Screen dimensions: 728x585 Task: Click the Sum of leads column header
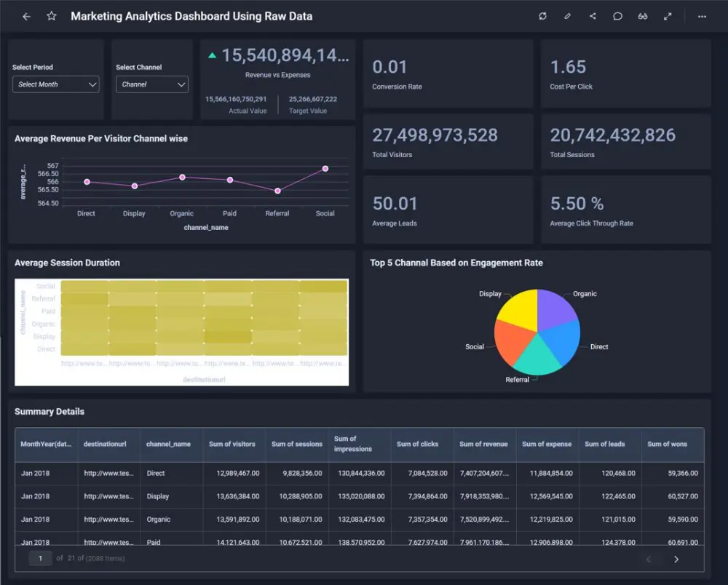[x=611, y=444]
